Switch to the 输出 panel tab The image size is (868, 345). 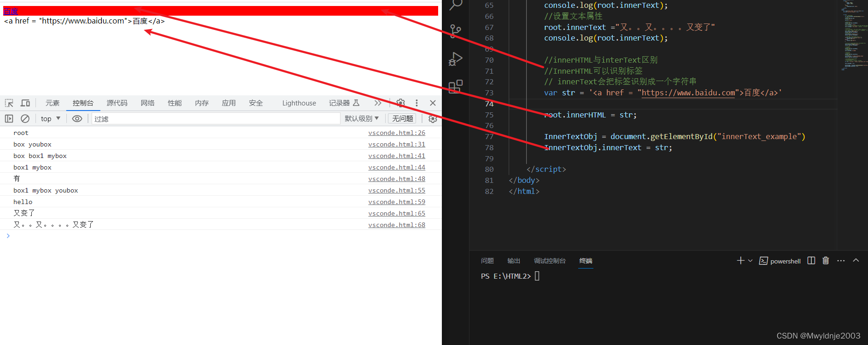(x=514, y=261)
